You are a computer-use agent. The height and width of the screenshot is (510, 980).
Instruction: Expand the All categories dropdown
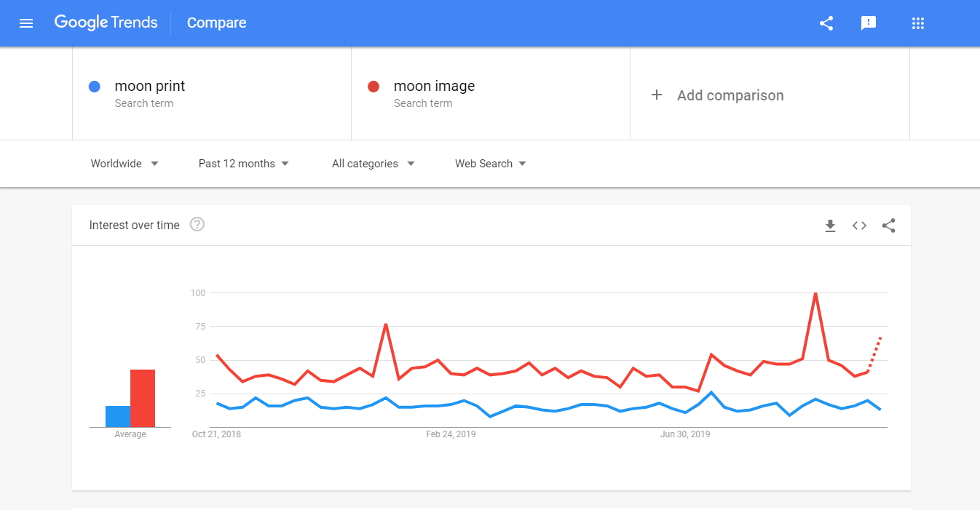pyautogui.click(x=374, y=164)
